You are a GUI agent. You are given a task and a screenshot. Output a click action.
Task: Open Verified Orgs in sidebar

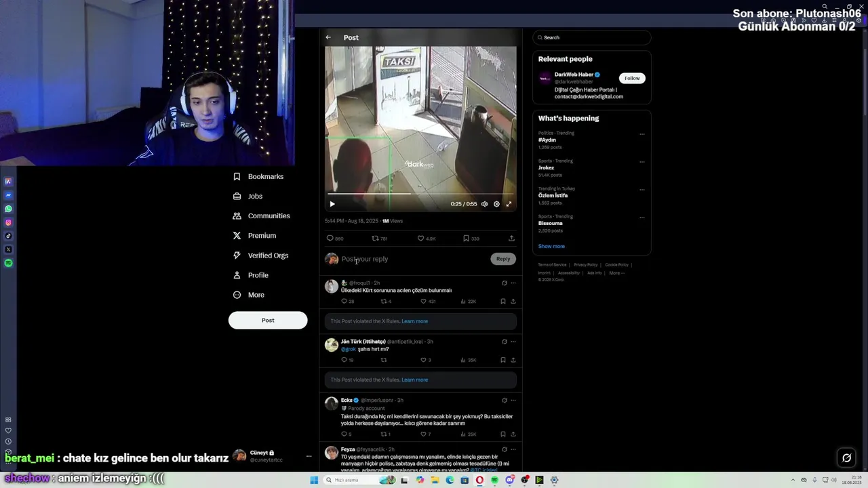tap(260, 256)
